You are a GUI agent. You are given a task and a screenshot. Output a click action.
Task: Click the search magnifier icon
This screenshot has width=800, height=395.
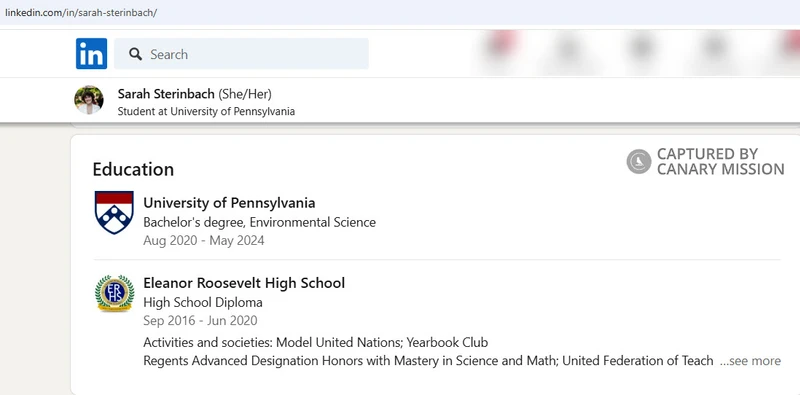tap(135, 54)
